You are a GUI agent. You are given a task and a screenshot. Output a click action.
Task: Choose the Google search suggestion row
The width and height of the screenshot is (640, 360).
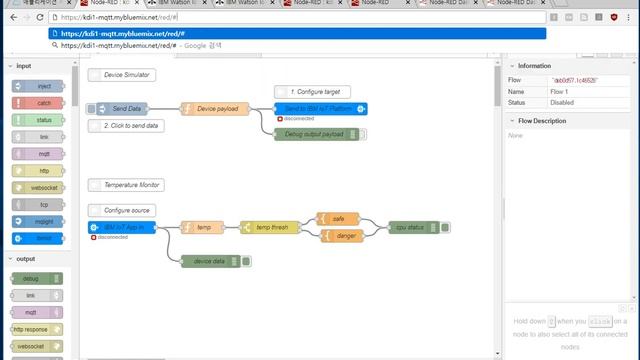point(297,46)
